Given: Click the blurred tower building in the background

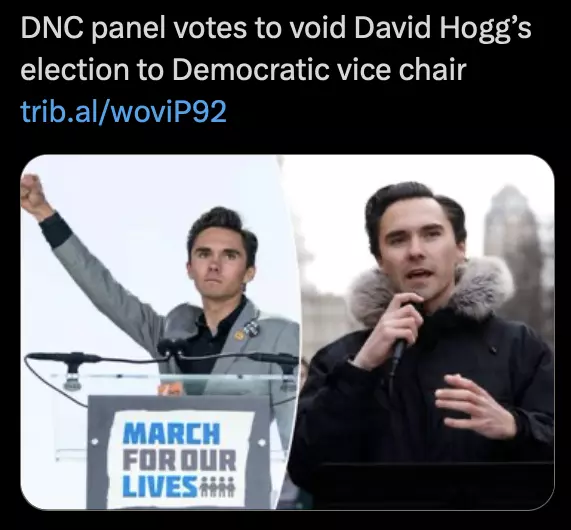Looking at the screenshot, I should tap(517, 237).
